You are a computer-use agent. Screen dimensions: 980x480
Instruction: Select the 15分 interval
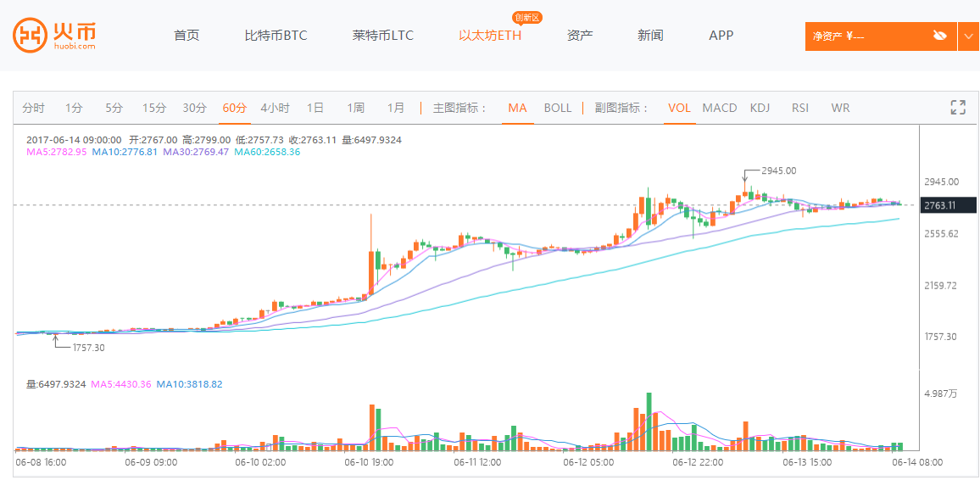(x=154, y=108)
